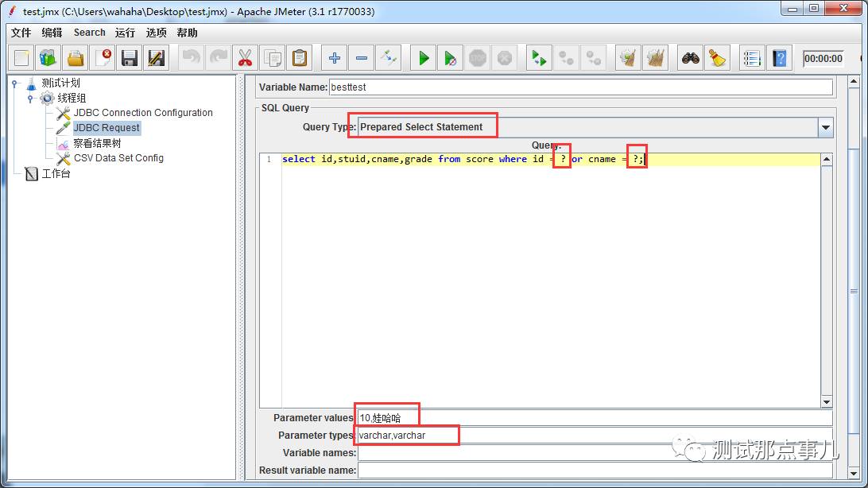
Task: Click the Stop test icon
Action: tap(478, 58)
